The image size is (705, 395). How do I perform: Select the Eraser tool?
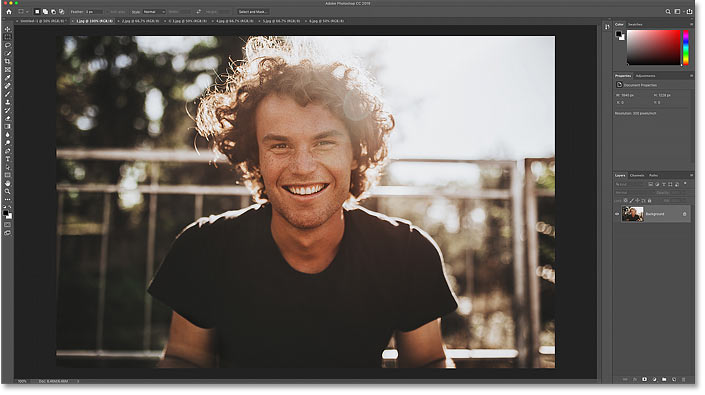click(x=7, y=118)
